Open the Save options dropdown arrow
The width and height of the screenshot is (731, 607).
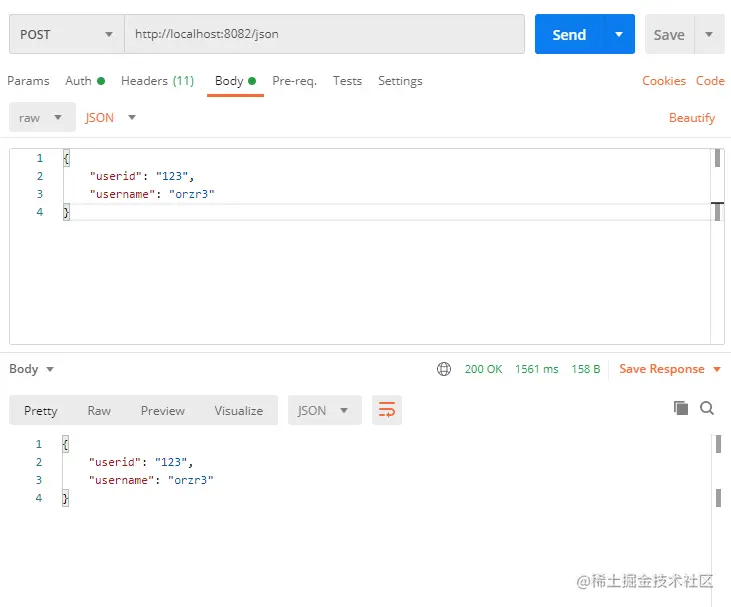pyautogui.click(x=709, y=34)
